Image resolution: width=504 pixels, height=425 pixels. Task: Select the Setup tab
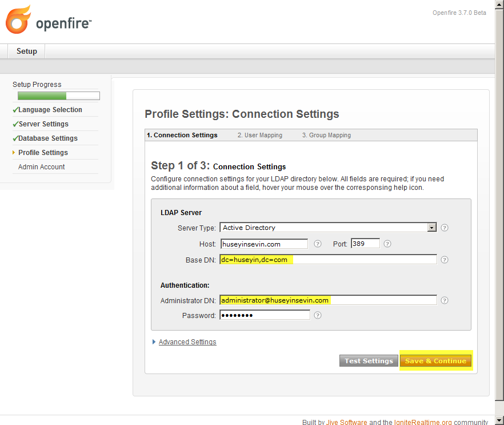27,51
